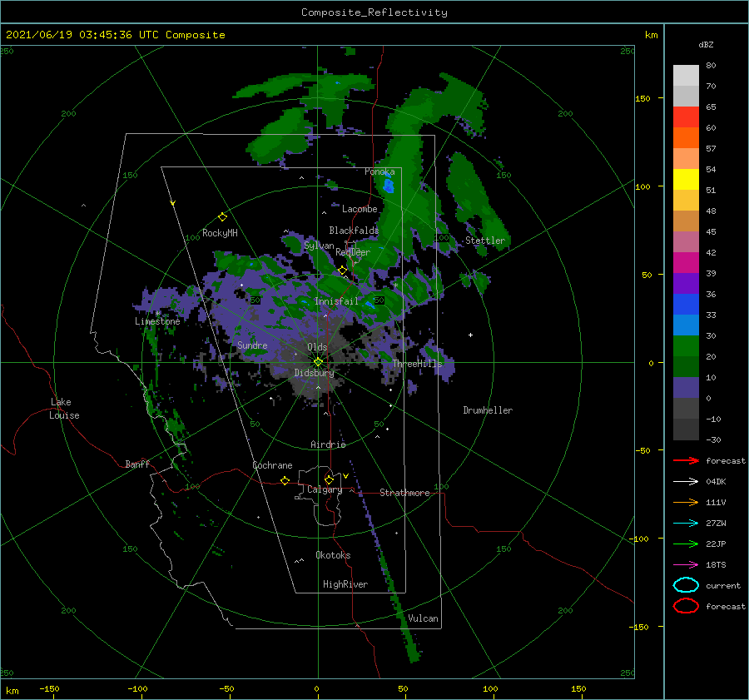The width and height of the screenshot is (749, 700).
Task: Select the slate purple 0-10 dBZ band
Action: pos(686,388)
